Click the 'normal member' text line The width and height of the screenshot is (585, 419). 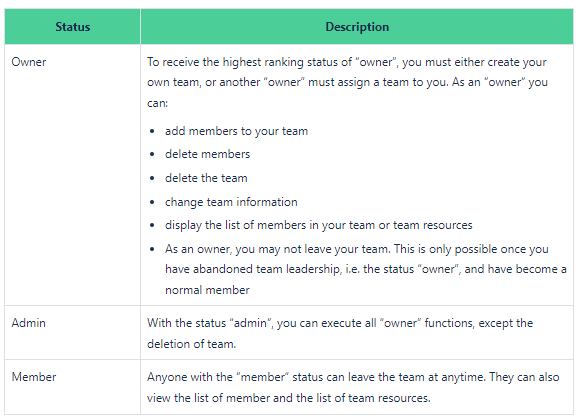tap(207, 290)
